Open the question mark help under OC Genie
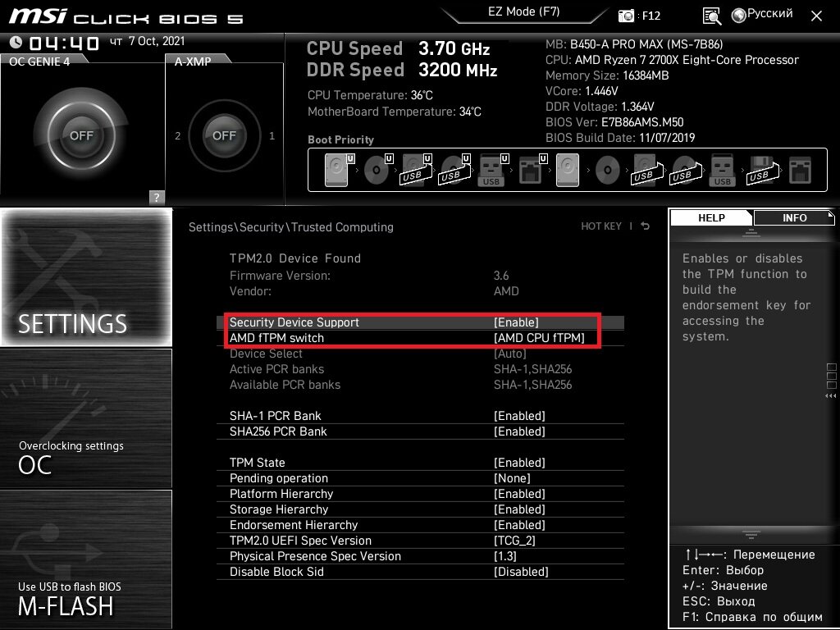Viewport: 840px width, 630px height. pyautogui.click(x=157, y=197)
